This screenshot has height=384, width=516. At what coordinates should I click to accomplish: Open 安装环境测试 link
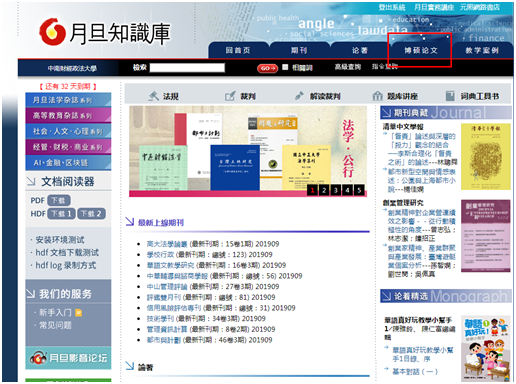click(x=60, y=240)
